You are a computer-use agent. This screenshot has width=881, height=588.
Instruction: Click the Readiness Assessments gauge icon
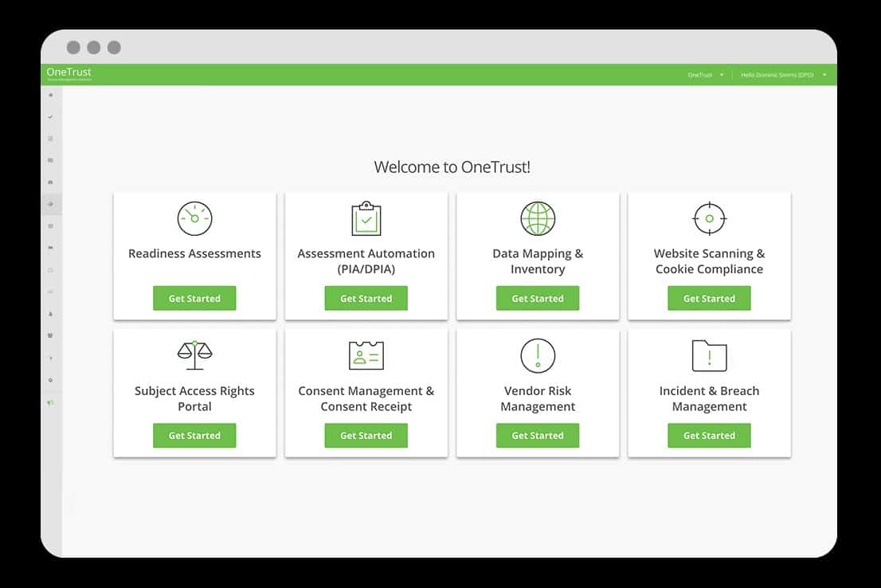pos(194,218)
